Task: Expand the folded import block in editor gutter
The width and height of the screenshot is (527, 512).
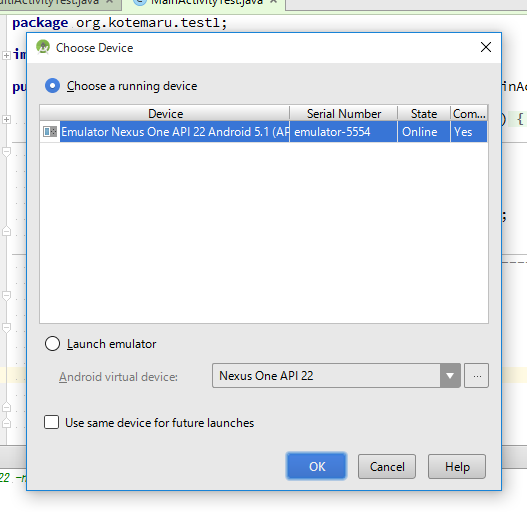Action: click(x=6, y=55)
